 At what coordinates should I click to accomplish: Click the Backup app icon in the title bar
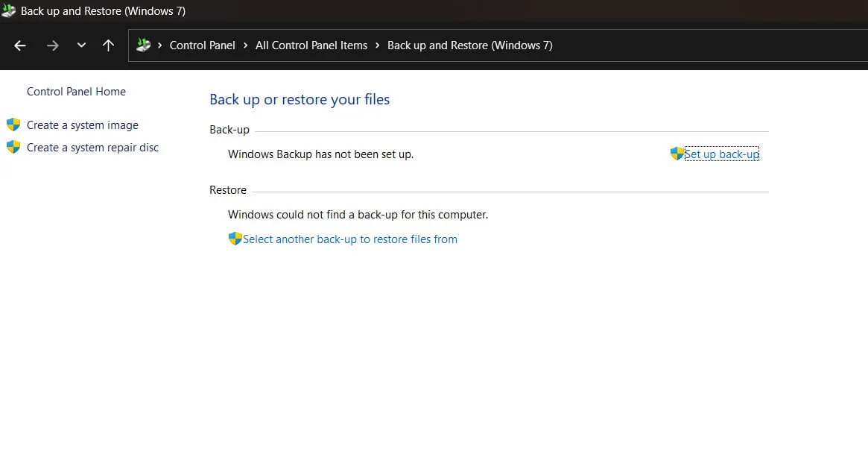pyautogui.click(x=8, y=10)
